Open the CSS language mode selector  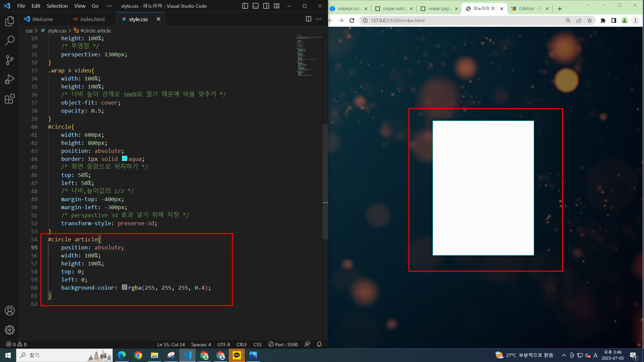(257, 344)
